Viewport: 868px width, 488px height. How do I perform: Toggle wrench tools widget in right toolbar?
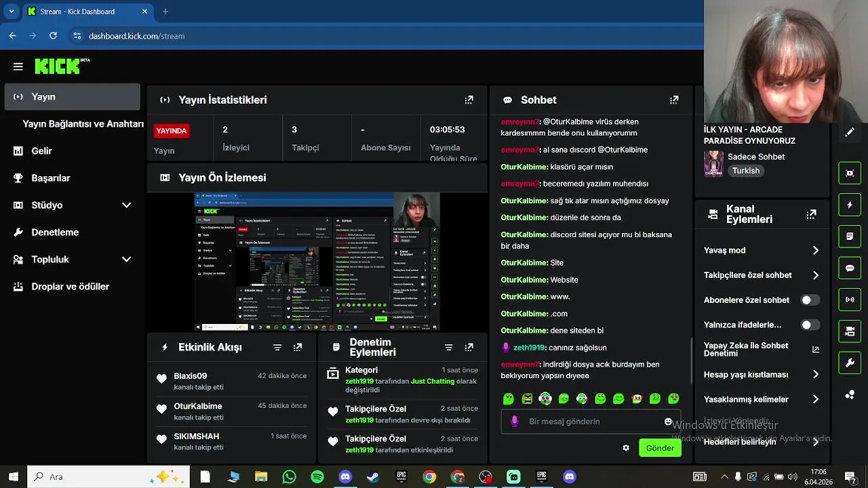click(850, 363)
